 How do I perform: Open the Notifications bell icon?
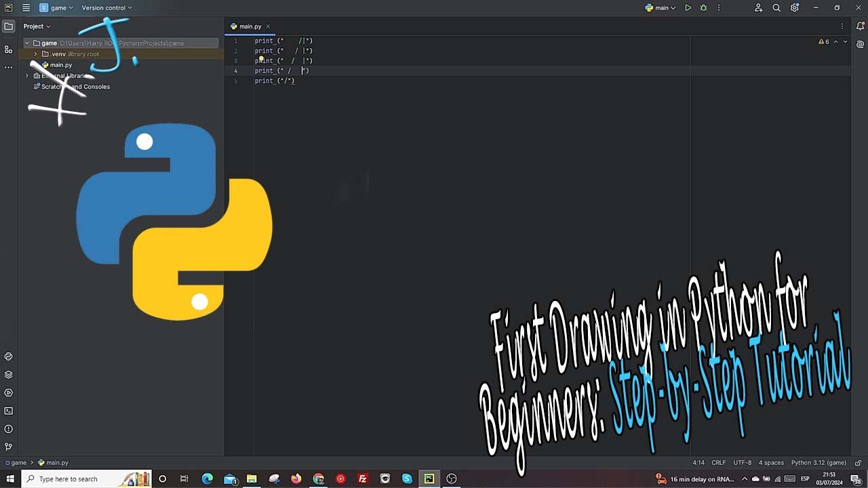tap(860, 26)
